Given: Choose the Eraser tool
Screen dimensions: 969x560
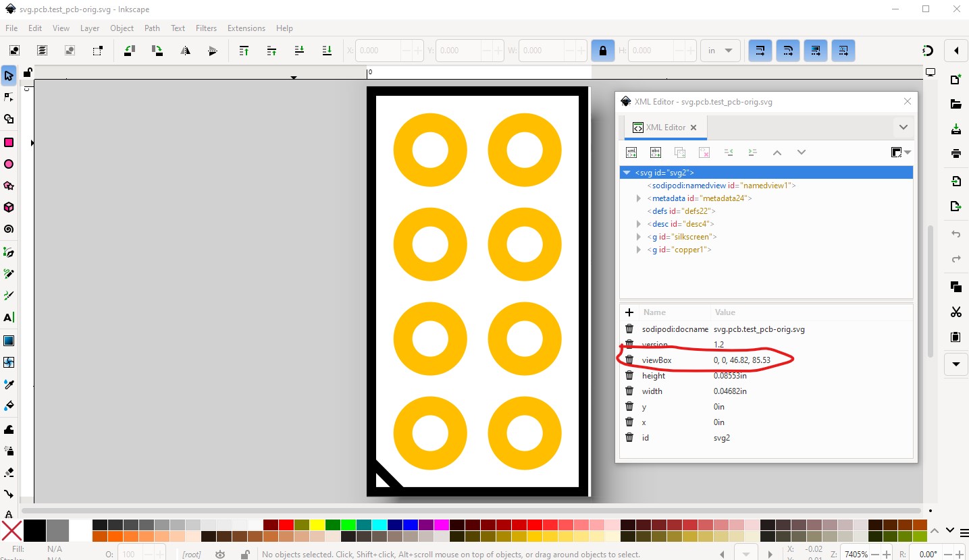Looking at the screenshot, I should click(x=9, y=472).
